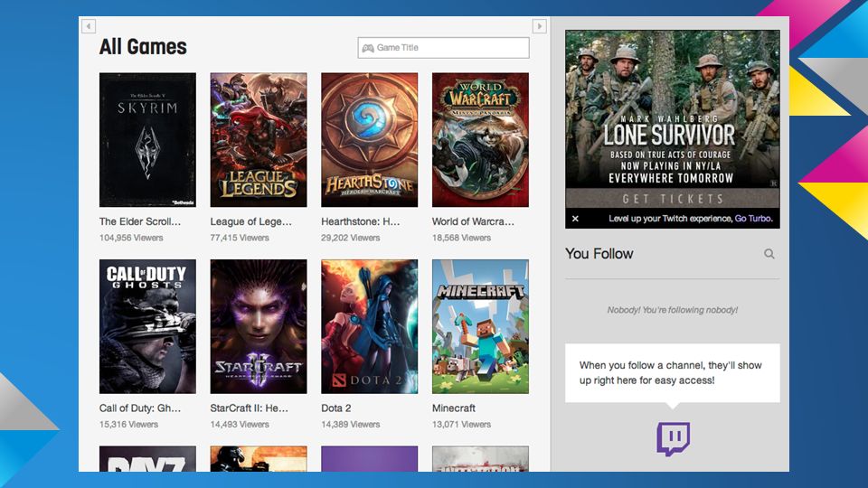
Task: Open the StarCraft II cover art
Action: pyautogui.click(x=259, y=326)
